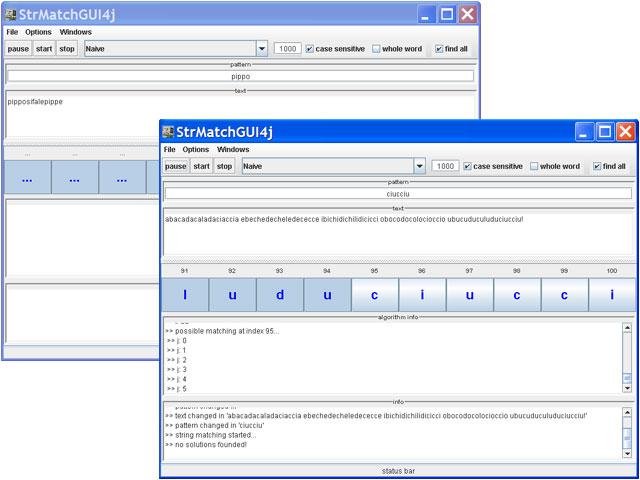
Task: Click the 1000 delay field in back window
Action: (x=287, y=49)
